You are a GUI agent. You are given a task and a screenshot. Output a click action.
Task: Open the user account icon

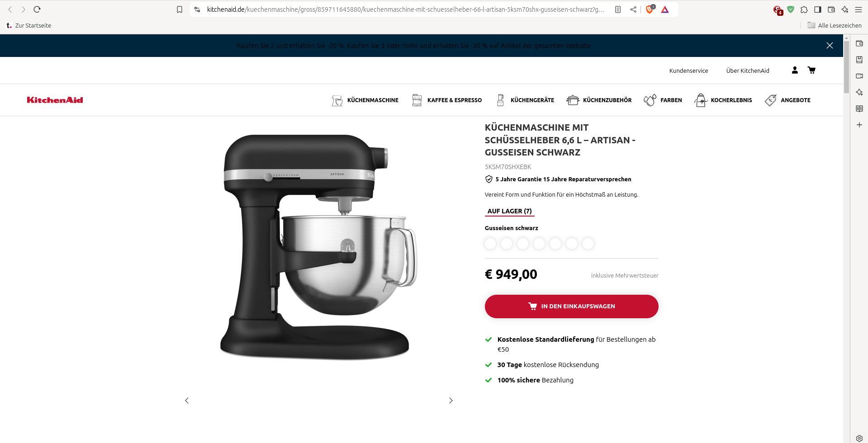[x=795, y=70]
